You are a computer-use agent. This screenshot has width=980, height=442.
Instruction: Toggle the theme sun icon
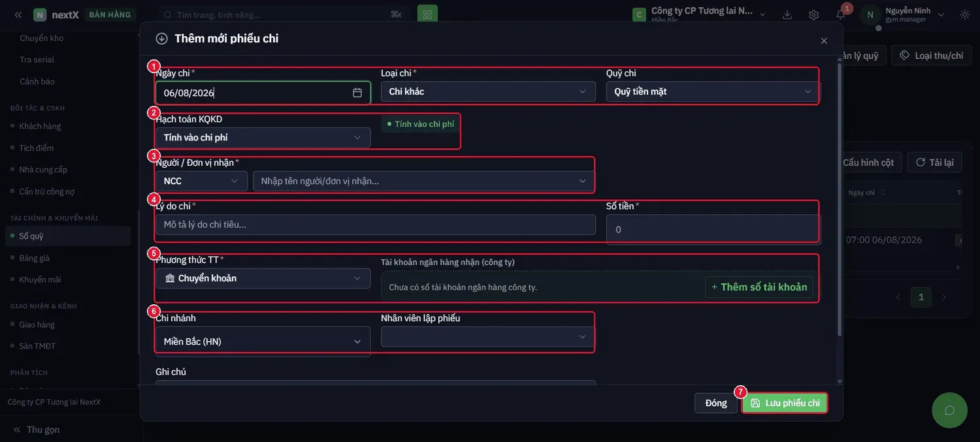pyautogui.click(x=965, y=14)
